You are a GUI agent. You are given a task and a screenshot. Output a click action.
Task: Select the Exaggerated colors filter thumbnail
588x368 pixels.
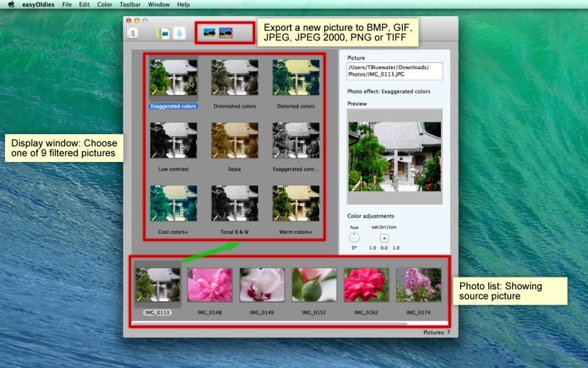pos(173,77)
